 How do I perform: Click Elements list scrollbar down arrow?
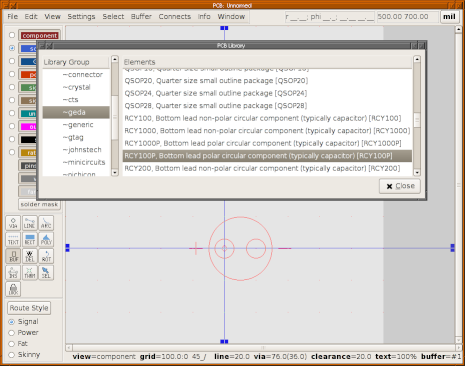(417, 172)
